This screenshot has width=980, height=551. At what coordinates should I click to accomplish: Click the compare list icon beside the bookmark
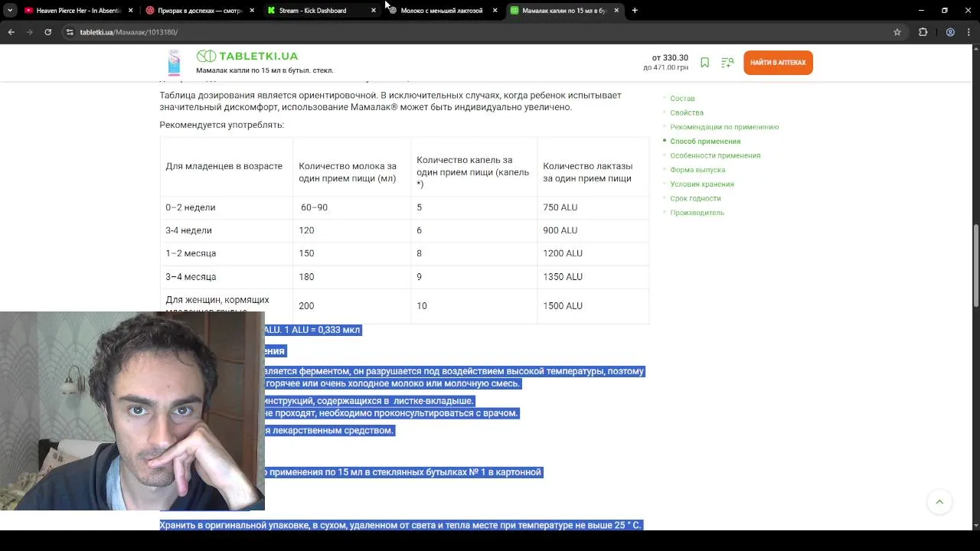(x=727, y=63)
